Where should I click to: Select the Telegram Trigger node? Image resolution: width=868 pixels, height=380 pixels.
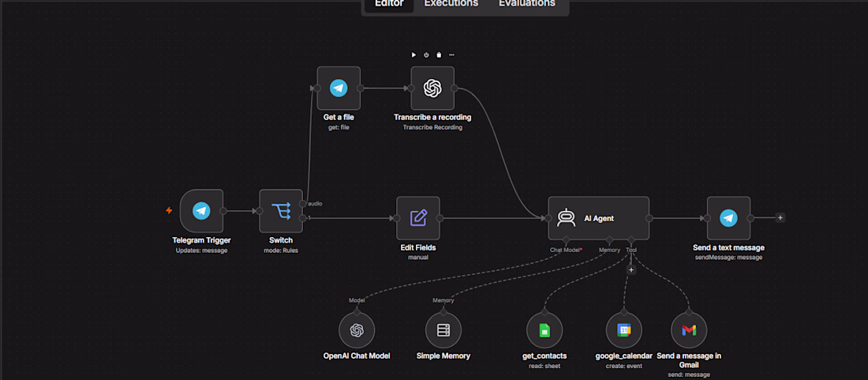201,211
